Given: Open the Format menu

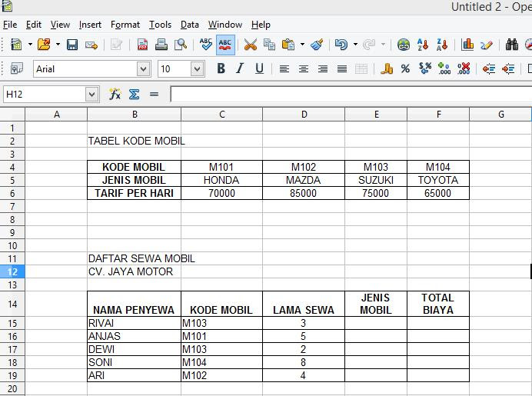Looking at the screenshot, I should click(x=125, y=25).
